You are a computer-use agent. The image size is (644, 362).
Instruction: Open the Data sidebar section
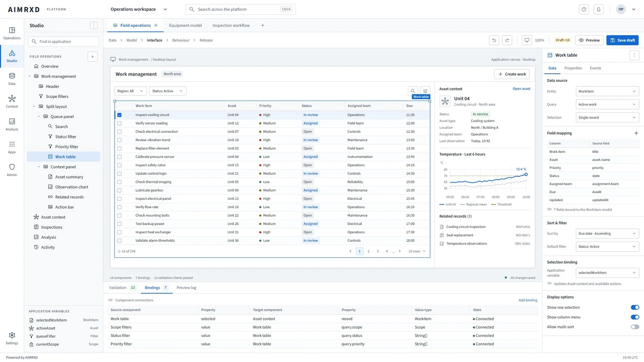(12, 79)
